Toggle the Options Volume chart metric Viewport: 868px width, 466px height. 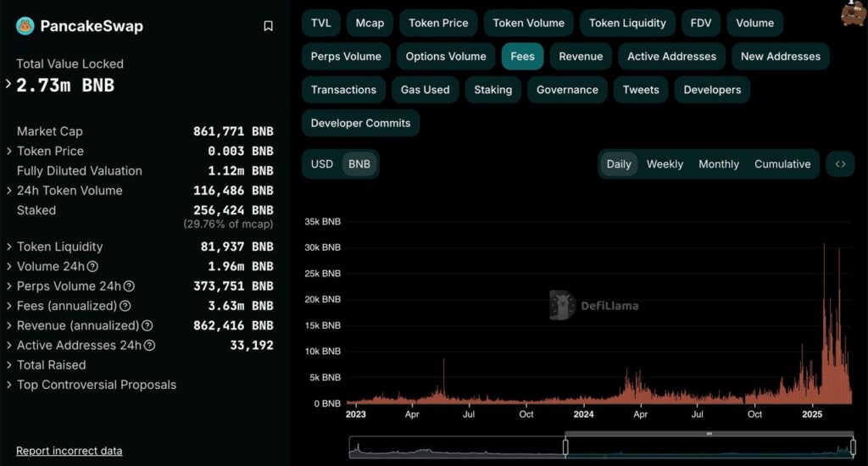(446, 57)
